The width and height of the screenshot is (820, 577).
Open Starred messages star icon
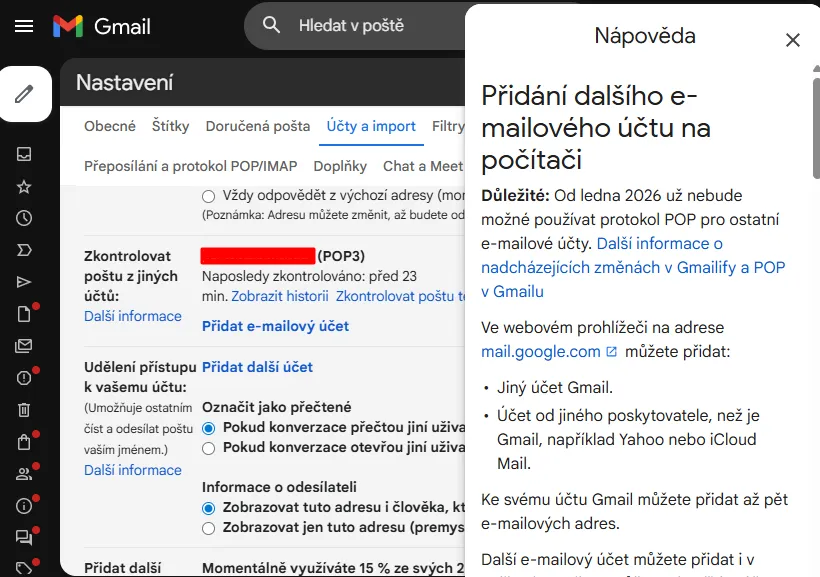(24, 186)
